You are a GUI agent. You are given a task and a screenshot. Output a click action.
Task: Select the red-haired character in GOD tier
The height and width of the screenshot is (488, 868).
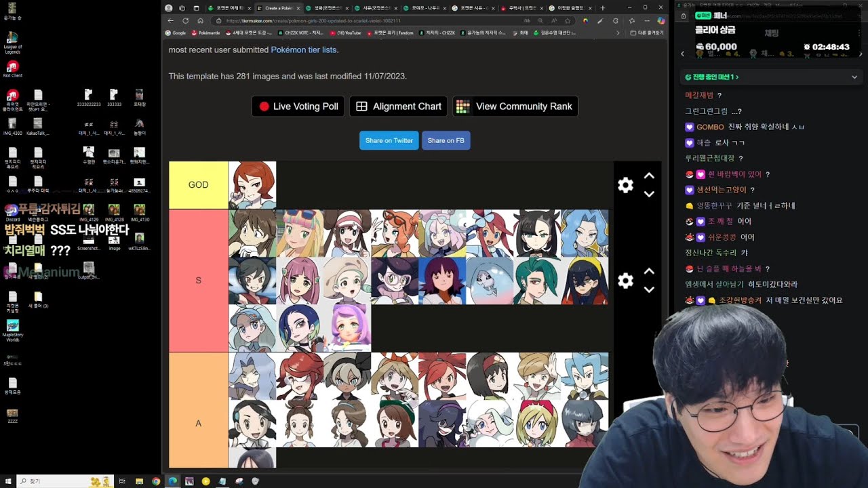coord(252,185)
